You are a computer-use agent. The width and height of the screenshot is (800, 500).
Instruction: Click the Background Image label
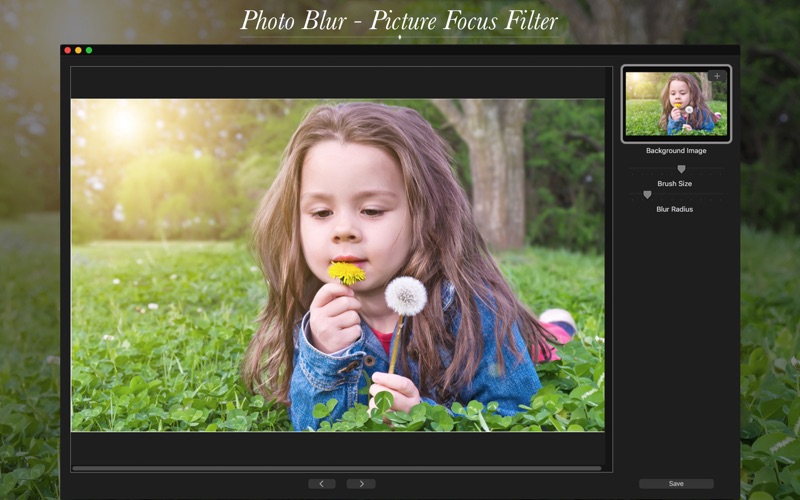point(676,151)
